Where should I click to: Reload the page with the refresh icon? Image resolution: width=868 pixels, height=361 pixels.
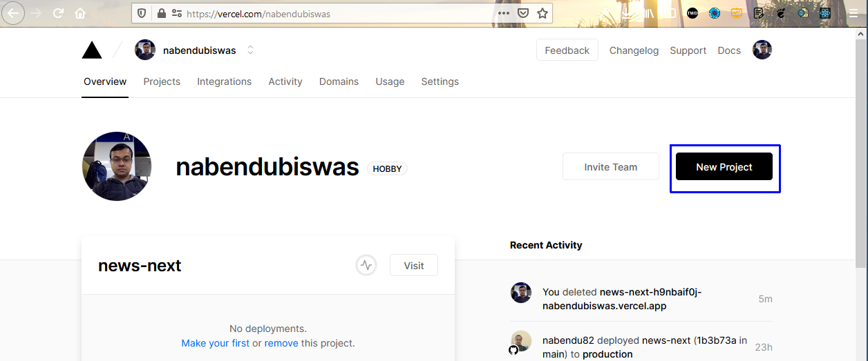59,13
